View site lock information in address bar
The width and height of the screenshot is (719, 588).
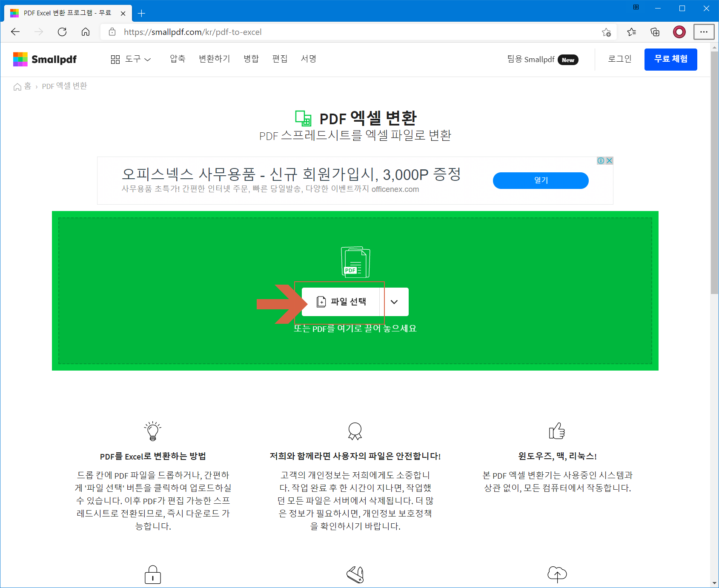[112, 32]
